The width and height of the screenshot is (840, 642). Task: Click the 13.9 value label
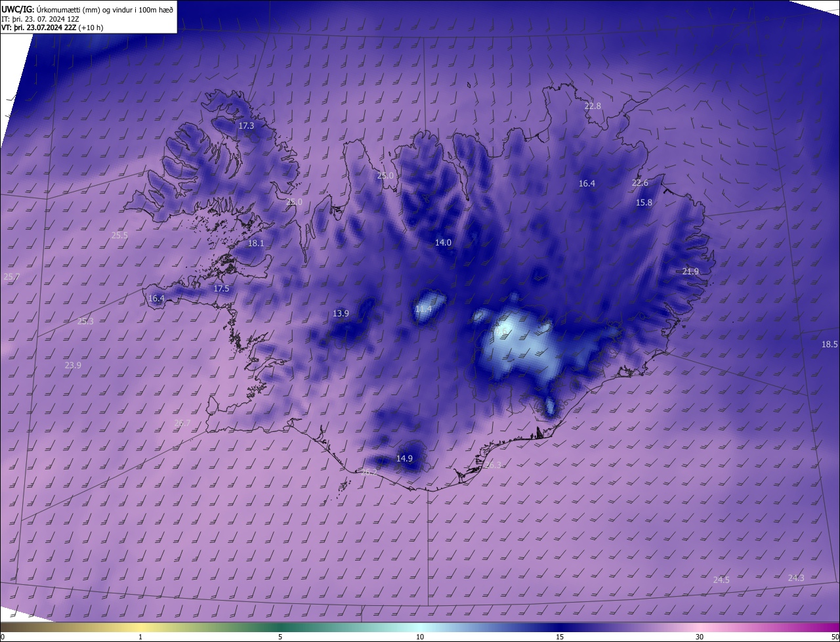point(341,314)
